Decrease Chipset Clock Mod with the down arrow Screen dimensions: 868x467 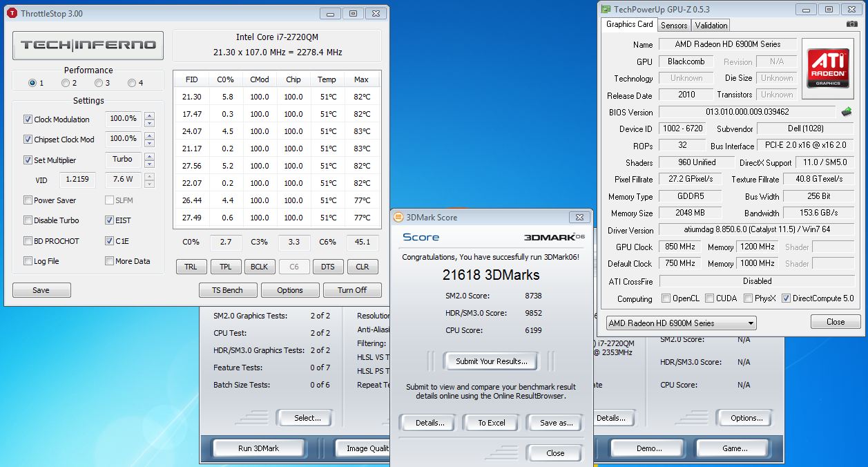pyautogui.click(x=149, y=143)
